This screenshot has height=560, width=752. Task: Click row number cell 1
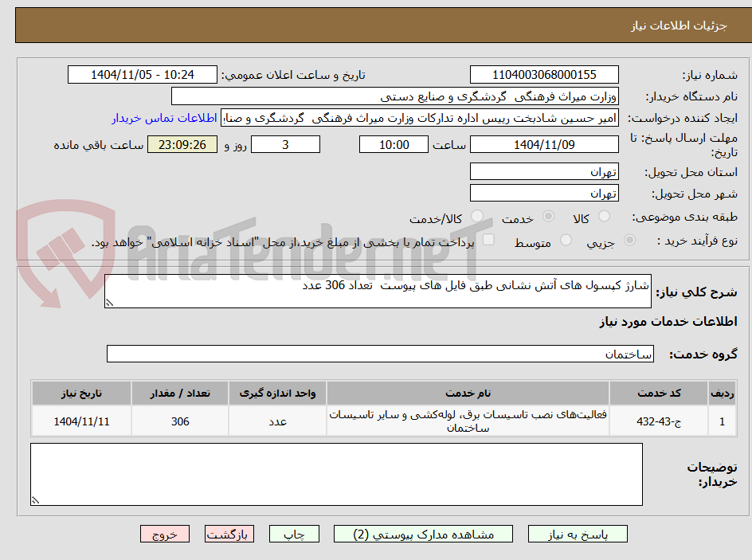click(x=723, y=421)
